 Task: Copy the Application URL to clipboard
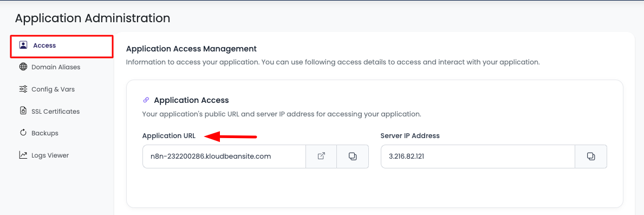pos(353,157)
